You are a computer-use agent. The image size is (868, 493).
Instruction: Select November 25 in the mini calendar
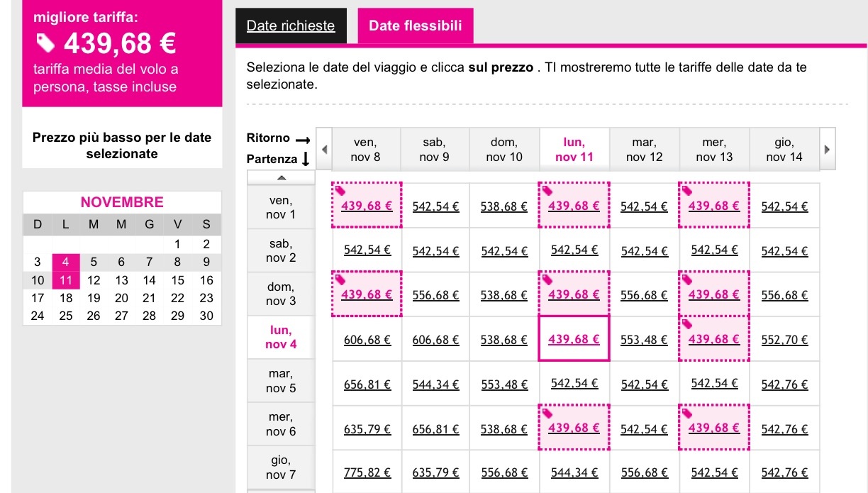65,316
